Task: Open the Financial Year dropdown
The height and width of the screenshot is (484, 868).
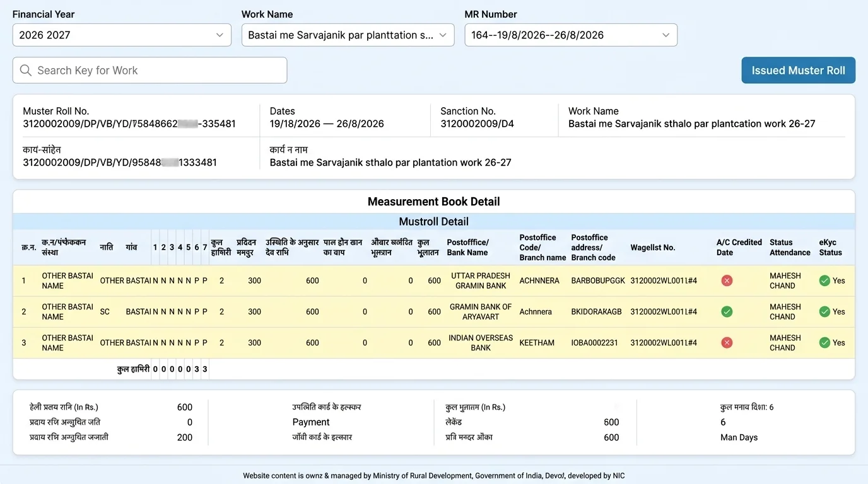Action: click(x=122, y=35)
